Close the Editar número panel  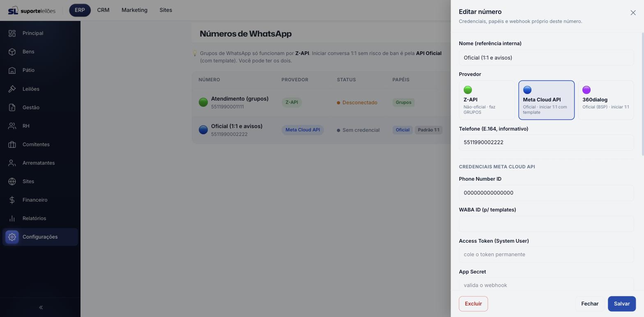pos(633,13)
